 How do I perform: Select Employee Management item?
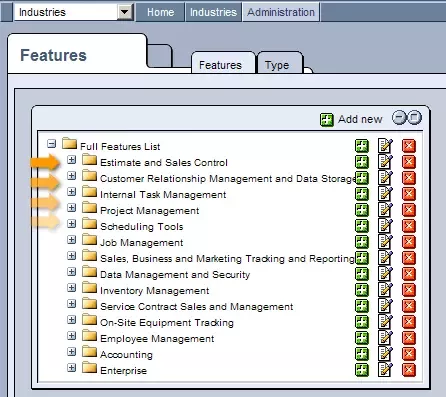pyautogui.click(x=157, y=338)
